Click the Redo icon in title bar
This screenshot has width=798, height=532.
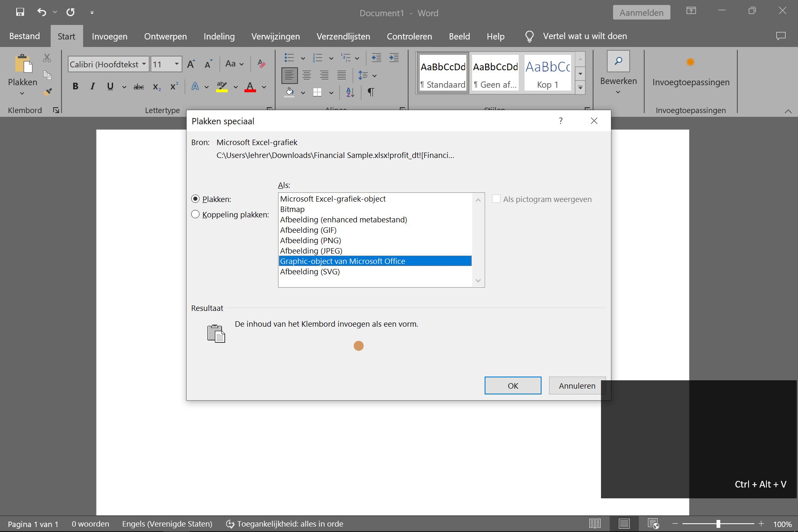coord(71,12)
